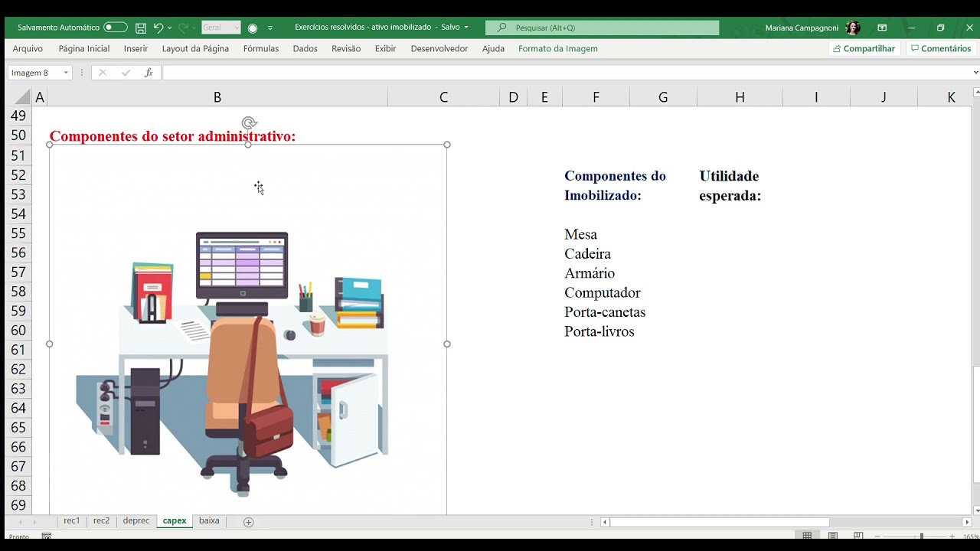Switch to Normal view icon
The height and width of the screenshot is (551, 980).
tap(807, 536)
